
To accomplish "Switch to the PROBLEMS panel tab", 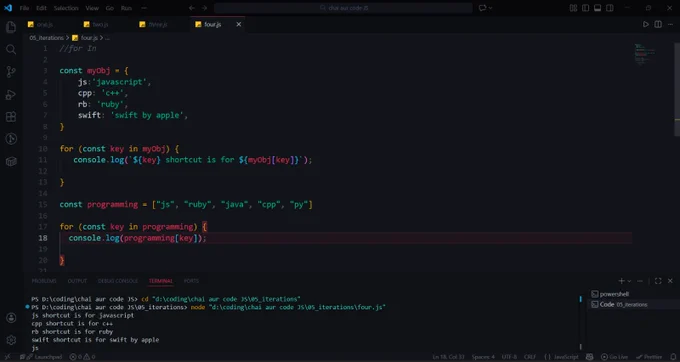I will pyautogui.click(x=44, y=281).
